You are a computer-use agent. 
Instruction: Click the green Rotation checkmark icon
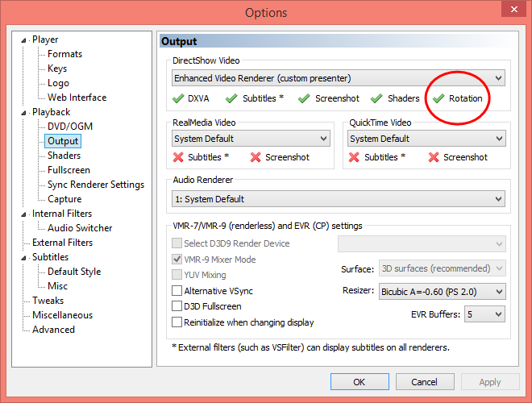click(x=438, y=98)
